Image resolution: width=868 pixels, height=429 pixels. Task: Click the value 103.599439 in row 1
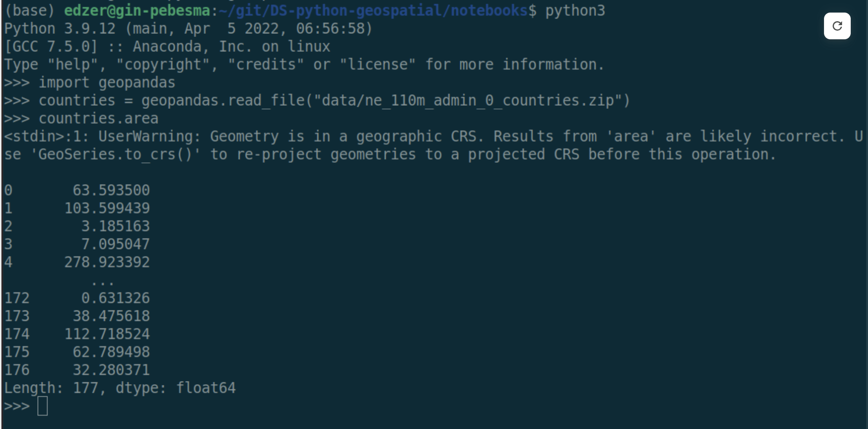[x=107, y=208]
